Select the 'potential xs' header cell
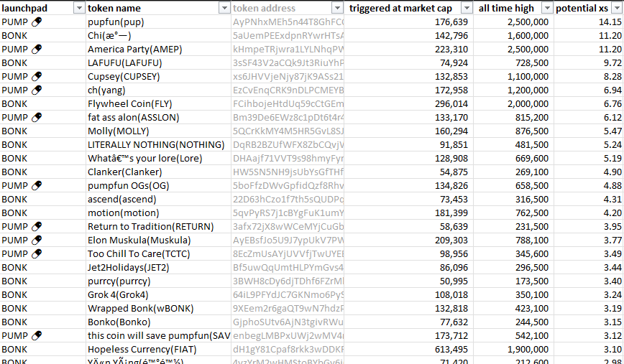The height and width of the screenshot is (364, 624). [589, 8]
